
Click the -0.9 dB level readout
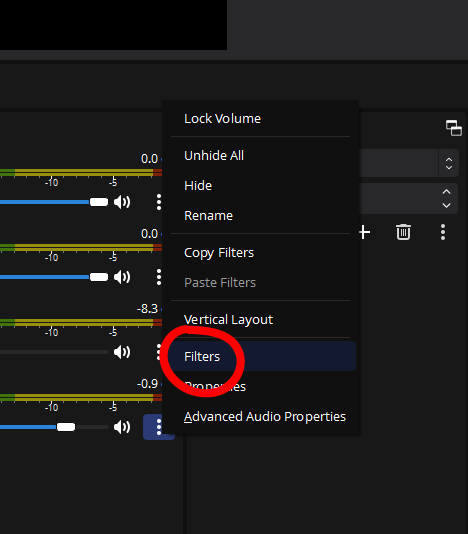tap(147, 384)
